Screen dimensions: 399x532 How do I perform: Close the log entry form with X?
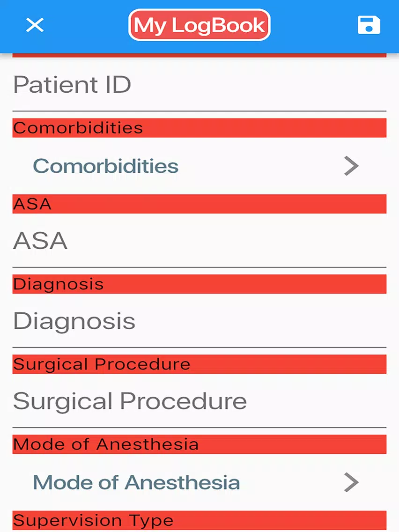tap(35, 25)
